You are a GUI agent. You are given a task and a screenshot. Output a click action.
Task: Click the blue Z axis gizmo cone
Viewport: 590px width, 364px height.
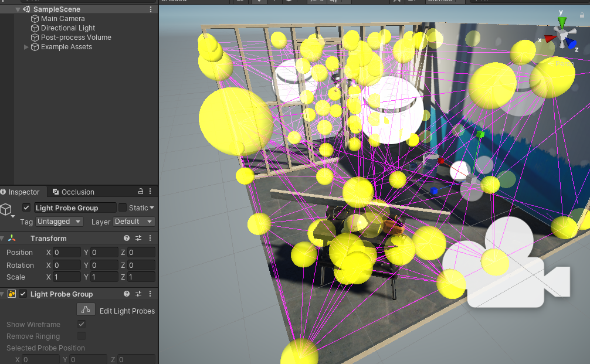tap(571, 43)
